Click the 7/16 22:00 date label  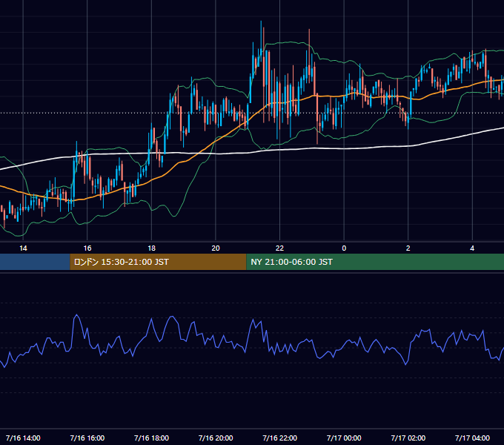279,438
